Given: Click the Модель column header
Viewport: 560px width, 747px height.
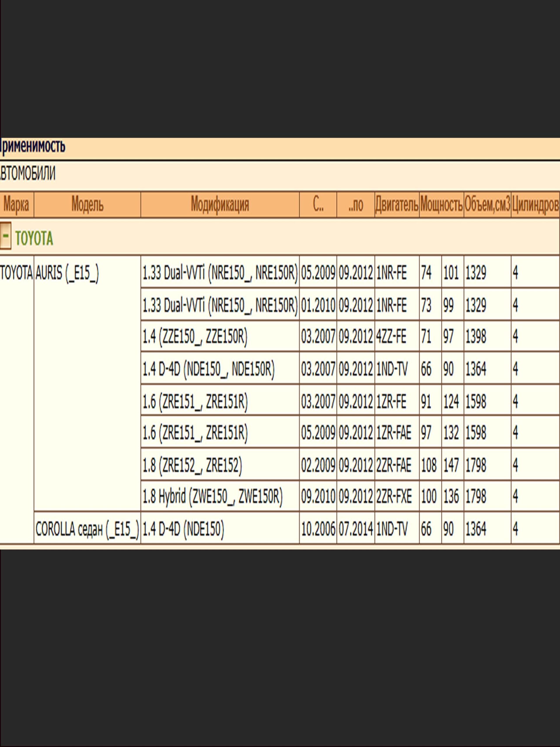Looking at the screenshot, I should [x=87, y=205].
